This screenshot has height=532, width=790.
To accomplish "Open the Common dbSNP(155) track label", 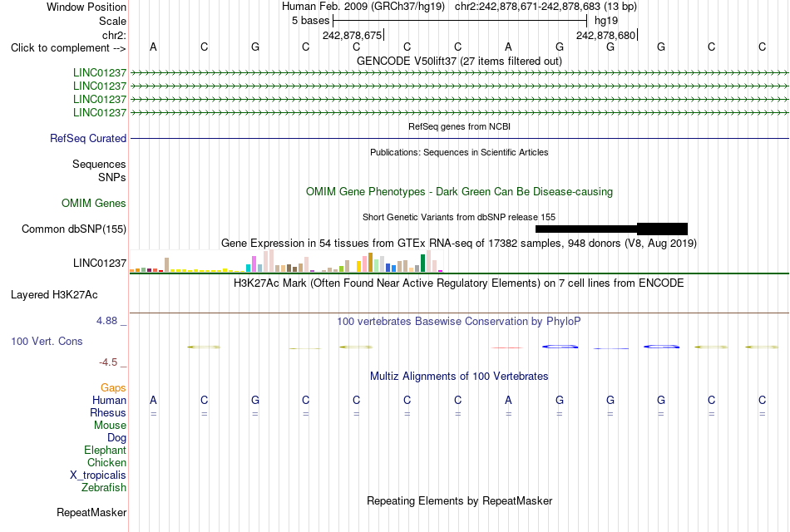I will (x=73, y=229).
